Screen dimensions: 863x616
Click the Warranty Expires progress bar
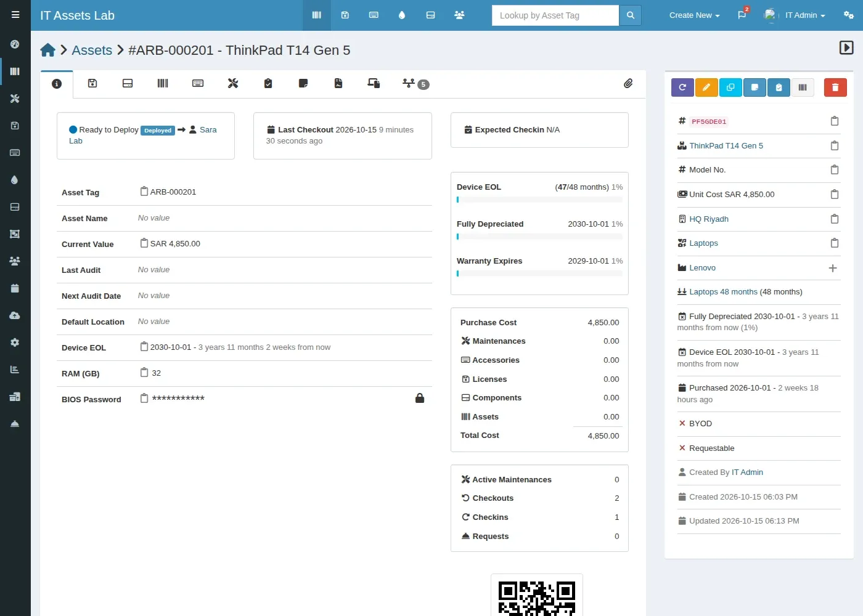point(539,274)
